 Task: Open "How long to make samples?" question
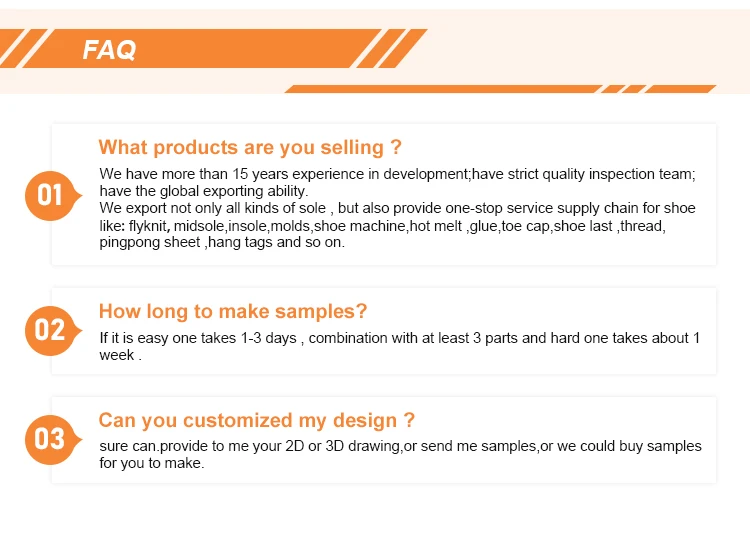point(233,311)
